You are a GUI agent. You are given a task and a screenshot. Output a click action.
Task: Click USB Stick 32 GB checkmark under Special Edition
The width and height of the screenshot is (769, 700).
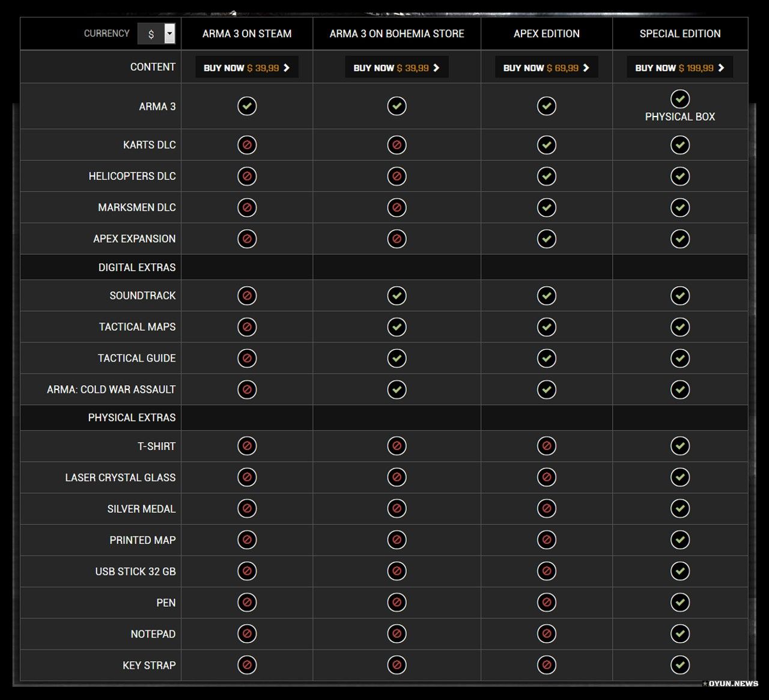point(680,571)
